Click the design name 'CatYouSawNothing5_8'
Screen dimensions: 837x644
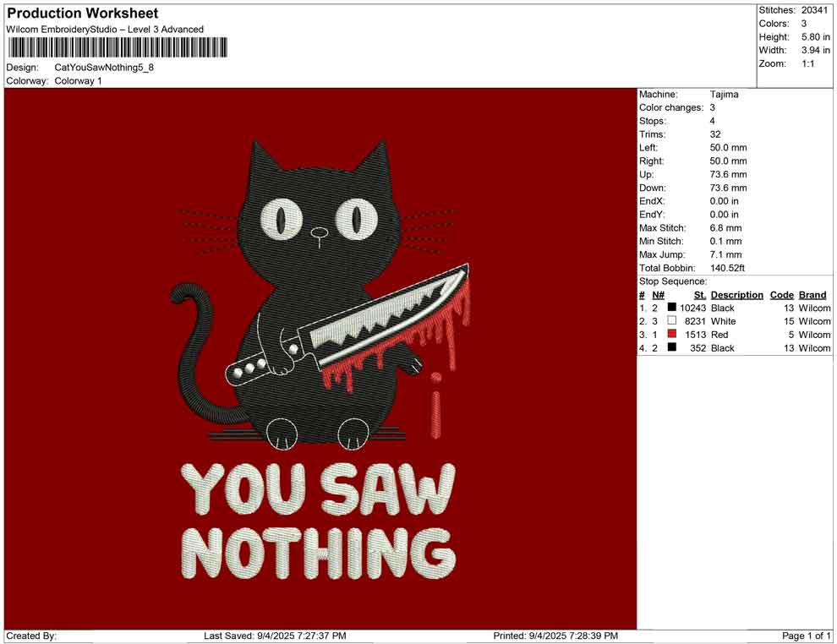tap(104, 68)
